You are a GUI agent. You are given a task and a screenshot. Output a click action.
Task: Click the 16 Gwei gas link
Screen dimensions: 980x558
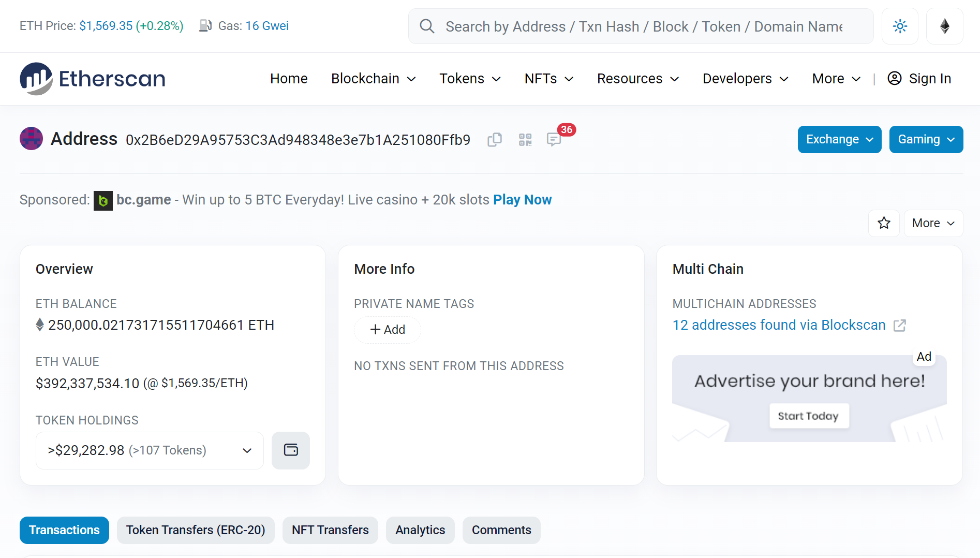[267, 26]
